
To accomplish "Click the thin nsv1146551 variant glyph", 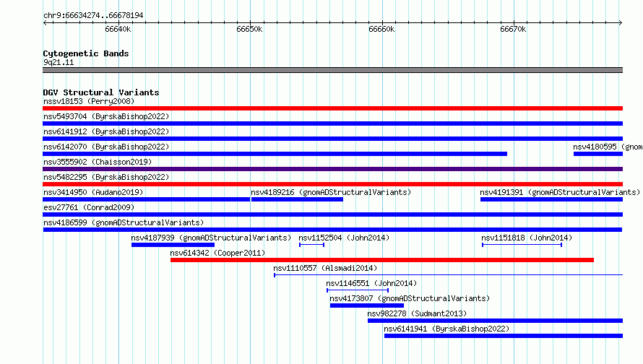I will (358, 290).
